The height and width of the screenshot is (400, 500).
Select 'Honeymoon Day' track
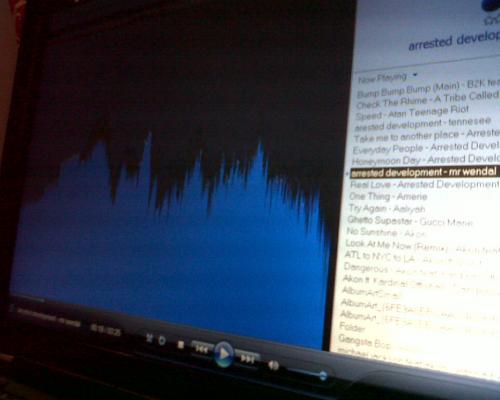(426, 160)
